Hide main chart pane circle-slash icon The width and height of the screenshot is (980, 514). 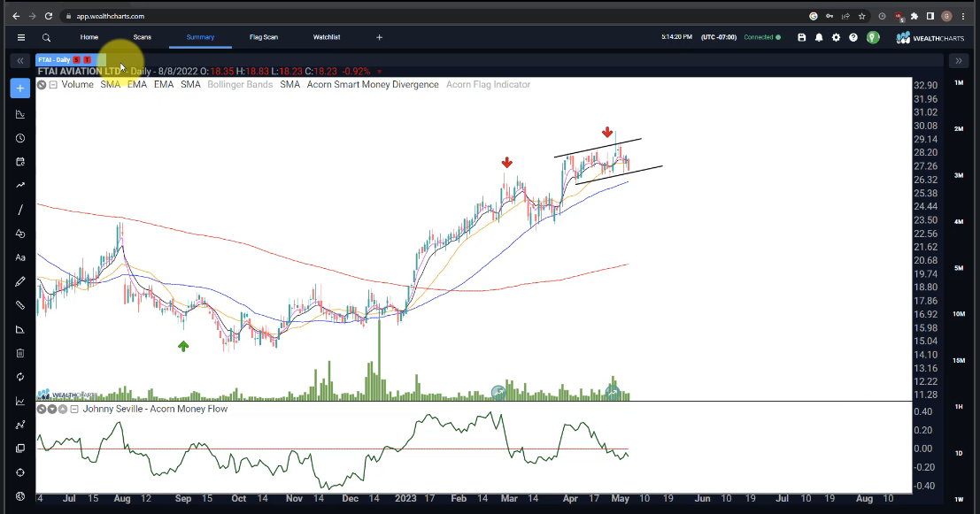[x=42, y=85]
